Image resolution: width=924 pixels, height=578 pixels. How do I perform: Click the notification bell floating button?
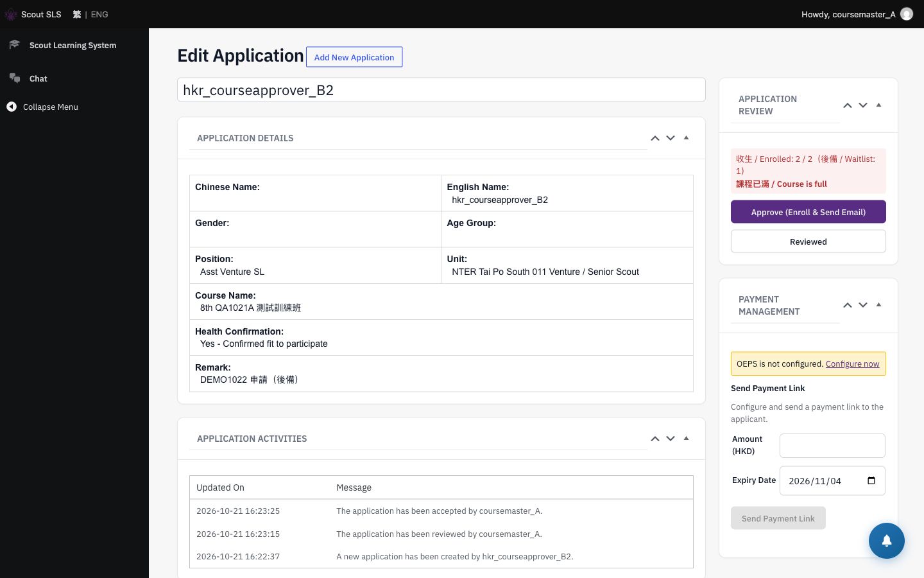[887, 541]
